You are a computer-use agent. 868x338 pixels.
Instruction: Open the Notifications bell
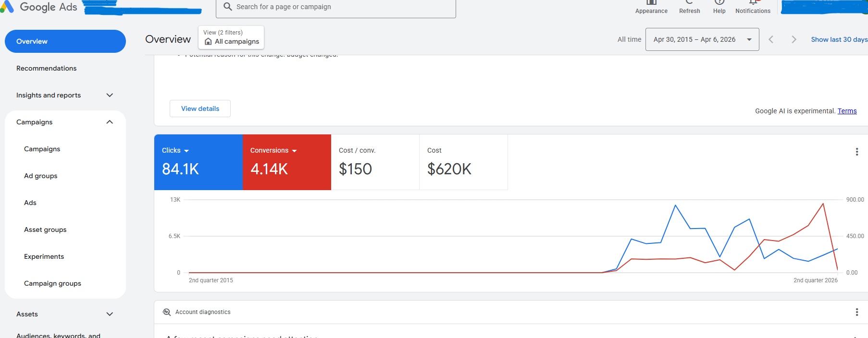pos(753,2)
